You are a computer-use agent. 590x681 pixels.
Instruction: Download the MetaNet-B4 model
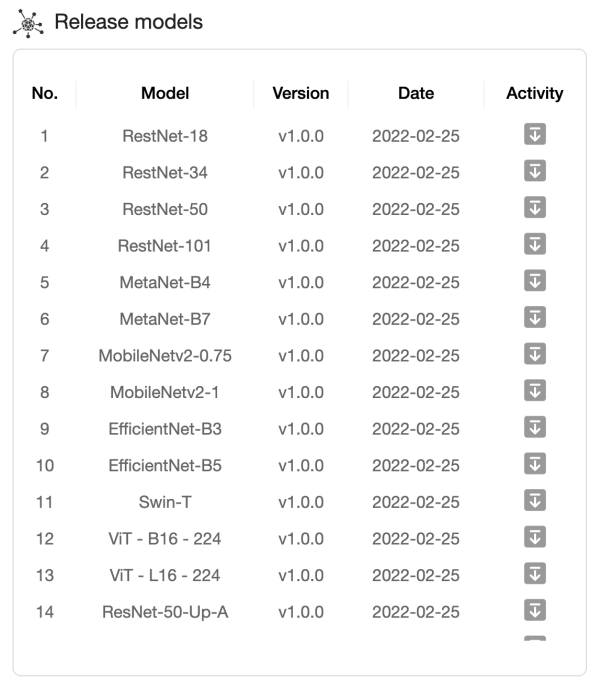[535, 281]
